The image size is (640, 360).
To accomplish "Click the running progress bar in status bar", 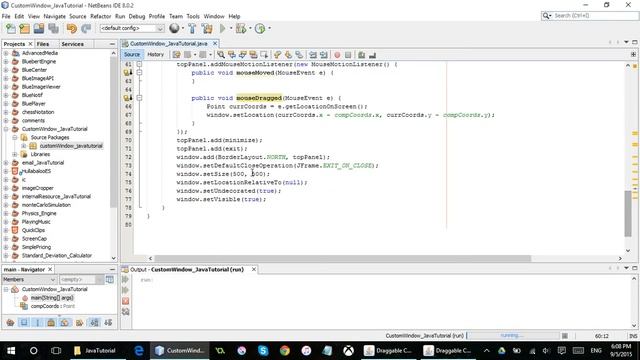I will coord(512,336).
